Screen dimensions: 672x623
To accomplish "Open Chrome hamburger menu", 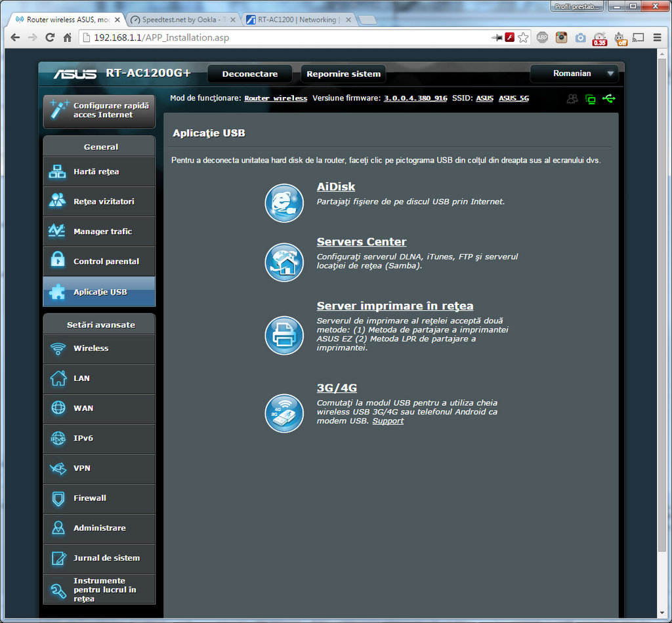I will pos(657,37).
